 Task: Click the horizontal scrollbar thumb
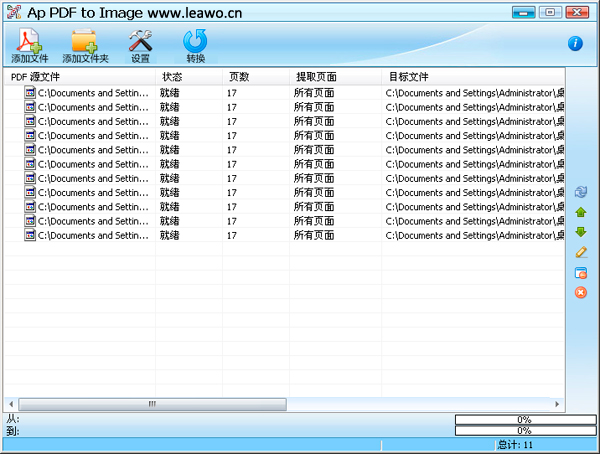(152, 404)
